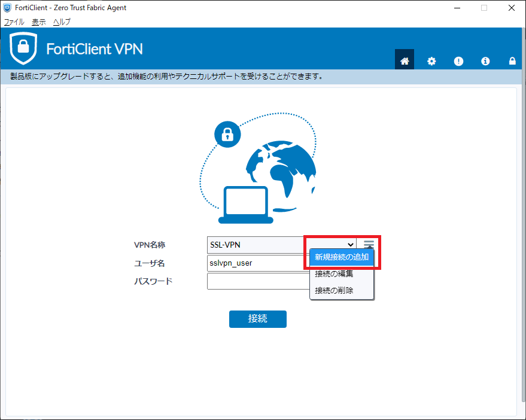Select 接続の削除 menu entry
The width and height of the screenshot is (526, 420).
tap(342, 290)
